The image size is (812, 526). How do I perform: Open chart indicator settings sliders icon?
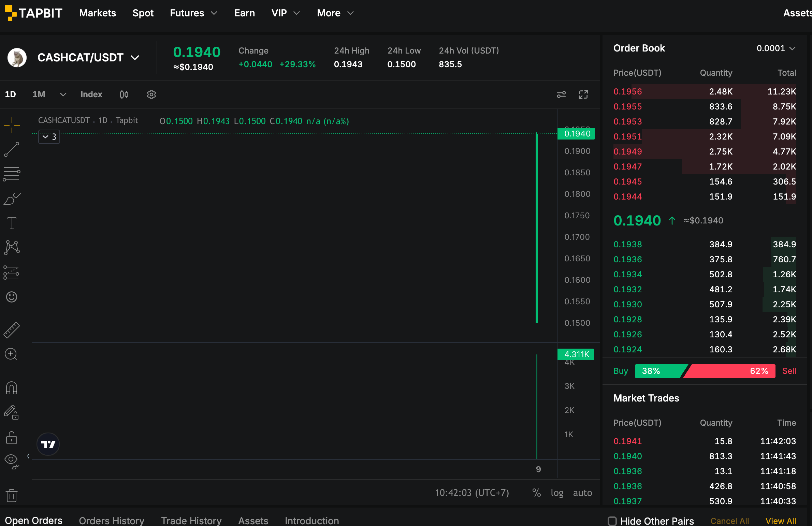561,94
